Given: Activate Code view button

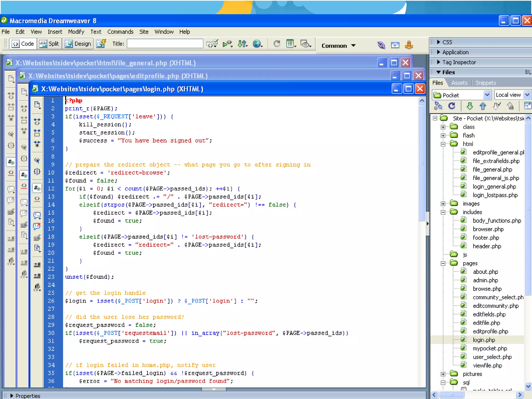Looking at the screenshot, I should (23, 44).
